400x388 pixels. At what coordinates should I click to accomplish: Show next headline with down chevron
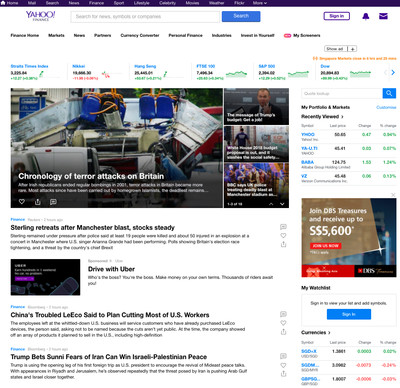282,204
